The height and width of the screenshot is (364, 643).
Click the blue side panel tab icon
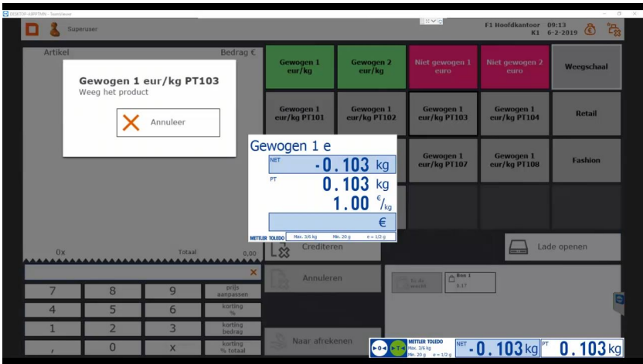point(618,298)
